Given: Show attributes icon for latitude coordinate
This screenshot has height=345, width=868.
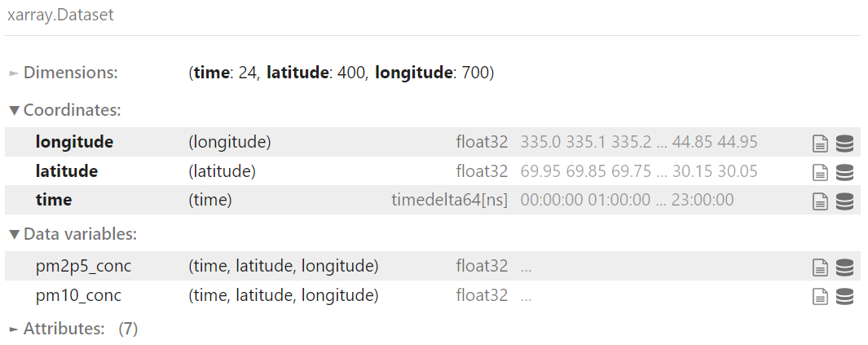Looking at the screenshot, I should click(x=820, y=172).
